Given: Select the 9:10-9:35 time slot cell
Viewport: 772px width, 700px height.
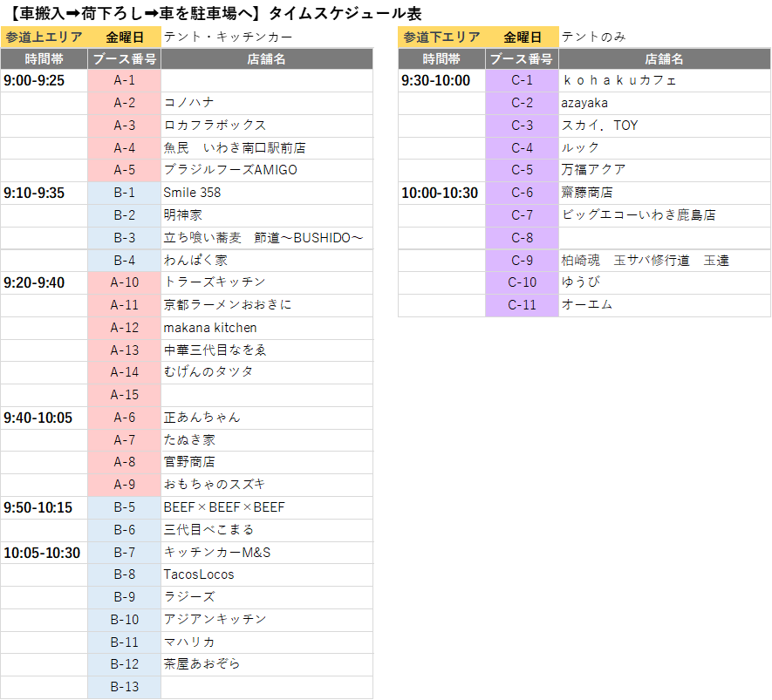Looking at the screenshot, I should [x=44, y=193].
